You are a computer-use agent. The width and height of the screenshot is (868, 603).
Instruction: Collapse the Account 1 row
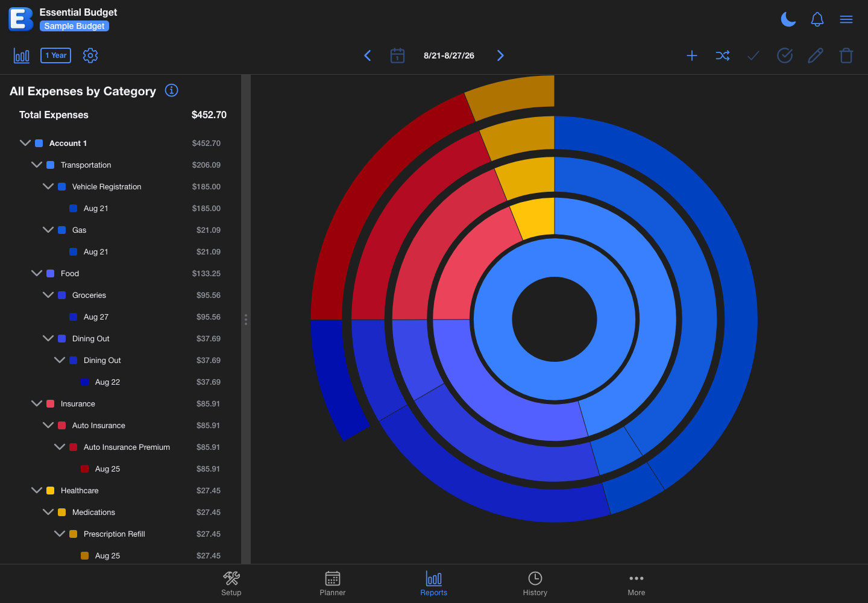pos(25,143)
